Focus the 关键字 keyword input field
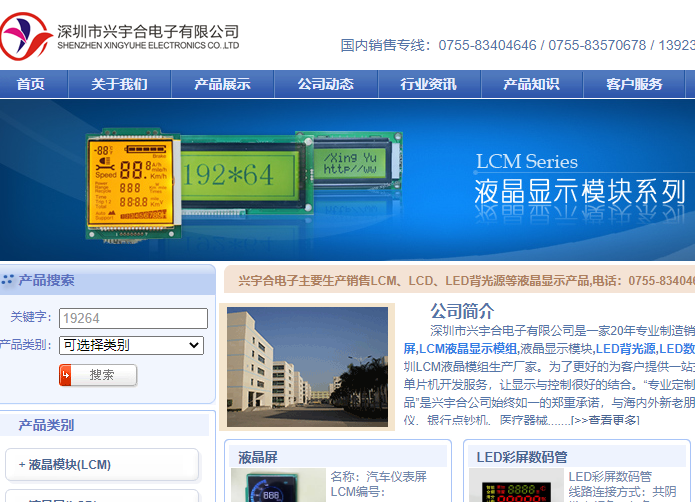This screenshot has width=695, height=502. point(133,319)
